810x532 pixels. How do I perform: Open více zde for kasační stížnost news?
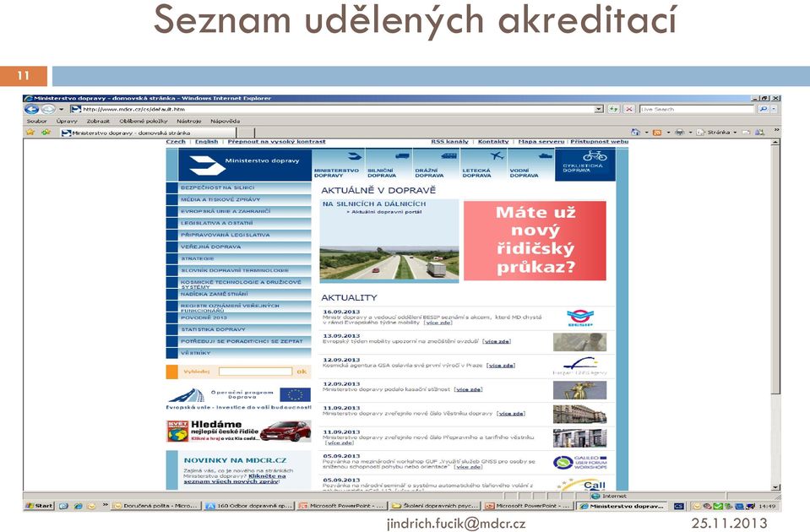point(468,389)
